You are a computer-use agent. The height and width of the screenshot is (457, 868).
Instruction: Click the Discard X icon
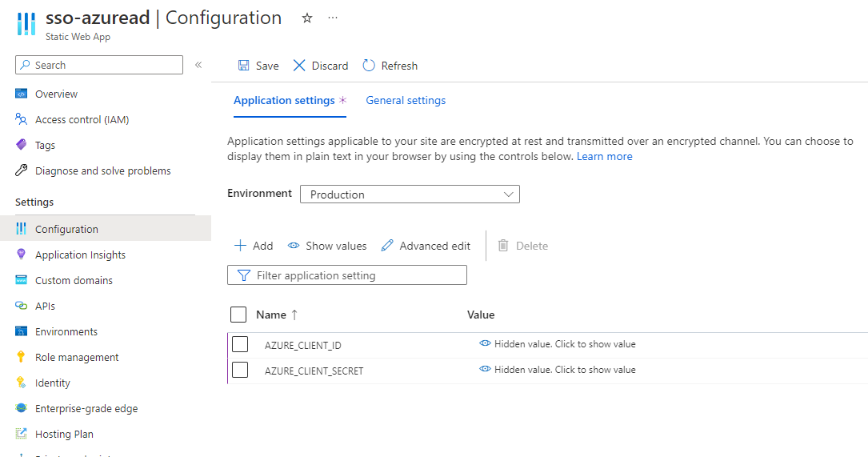[x=299, y=66]
